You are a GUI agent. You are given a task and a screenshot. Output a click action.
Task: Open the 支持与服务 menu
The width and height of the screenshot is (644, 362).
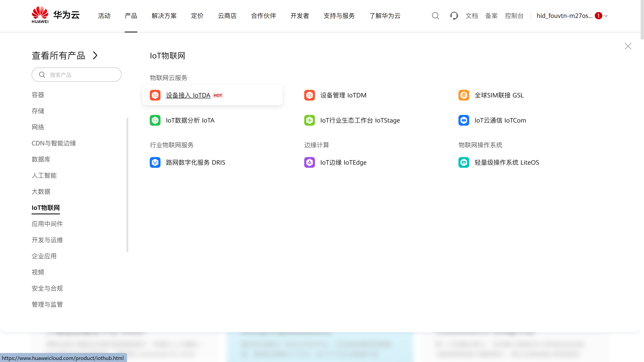[x=339, y=16]
